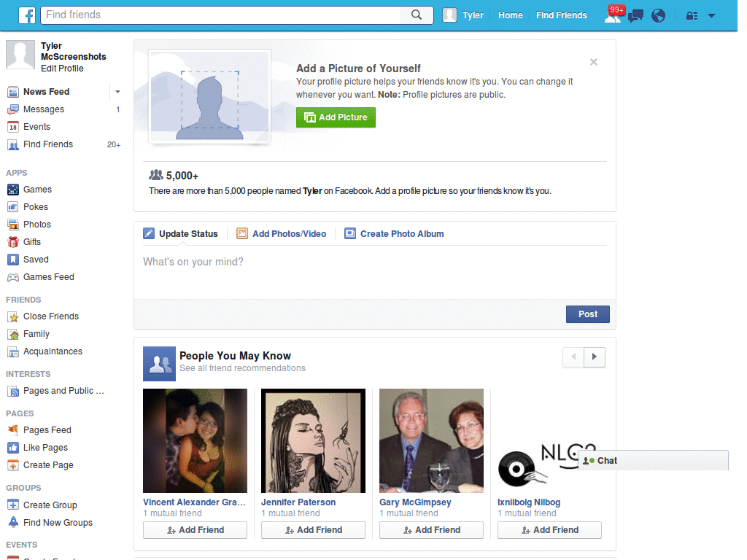Open See all friend recommendations link

pos(242,368)
